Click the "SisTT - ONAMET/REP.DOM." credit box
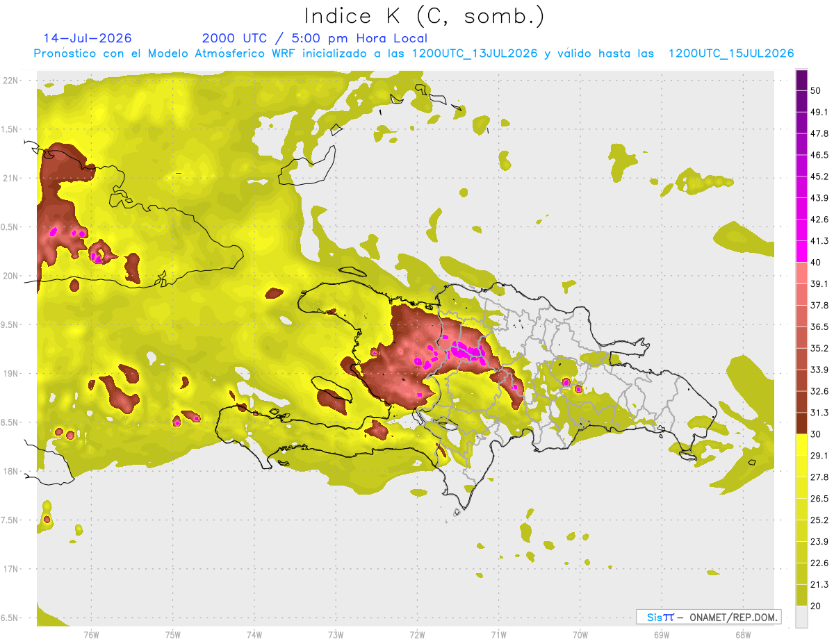The height and width of the screenshot is (644, 834). tap(709, 617)
